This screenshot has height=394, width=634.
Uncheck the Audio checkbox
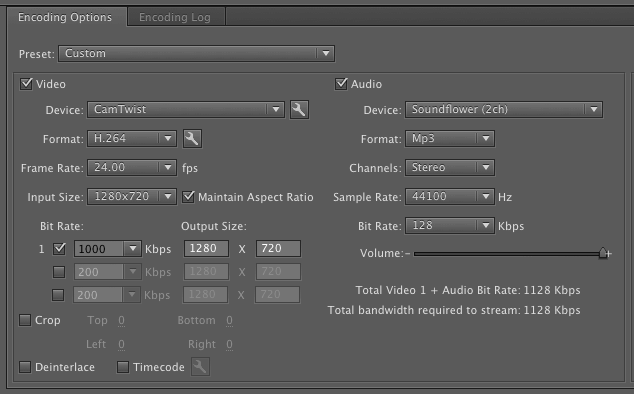(341, 84)
